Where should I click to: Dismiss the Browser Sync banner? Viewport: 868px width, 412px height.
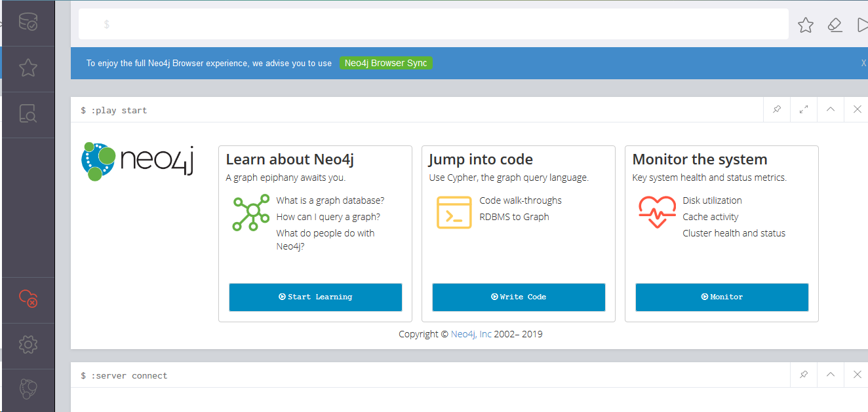(x=863, y=64)
